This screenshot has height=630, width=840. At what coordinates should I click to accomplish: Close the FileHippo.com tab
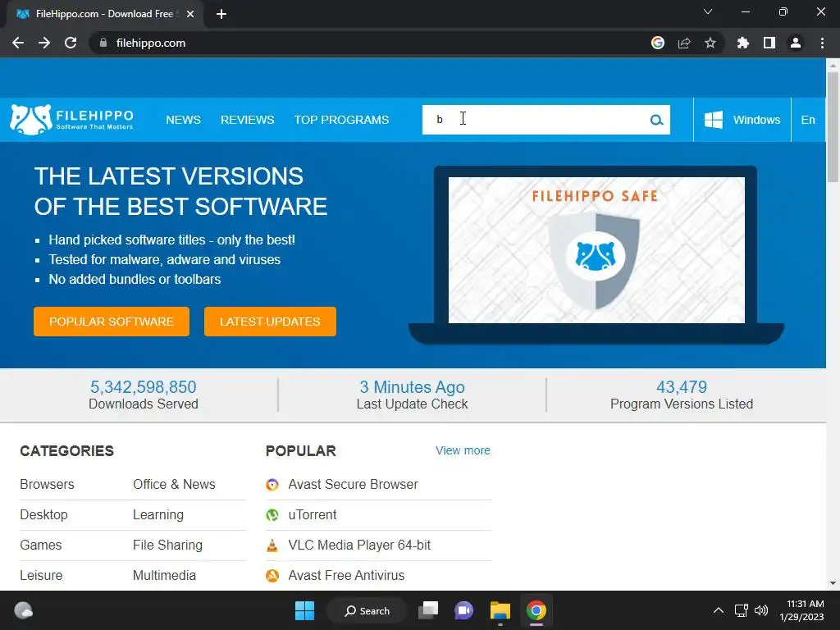(190, 14)
